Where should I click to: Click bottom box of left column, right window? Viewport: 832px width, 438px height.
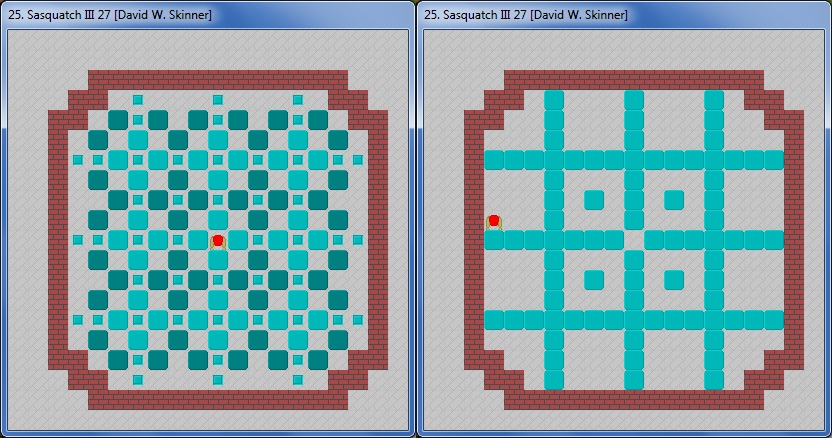pyautogui.click(x=554, y=380)
